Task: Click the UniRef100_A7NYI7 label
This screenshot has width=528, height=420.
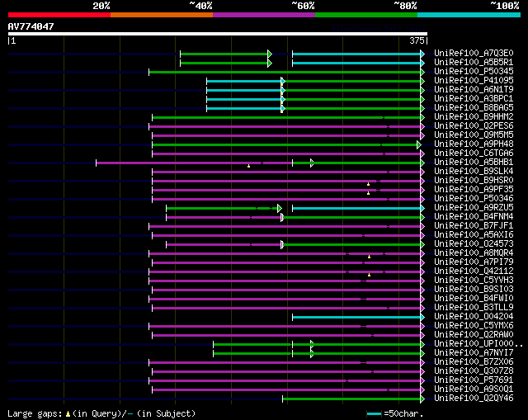Action: 474,353
